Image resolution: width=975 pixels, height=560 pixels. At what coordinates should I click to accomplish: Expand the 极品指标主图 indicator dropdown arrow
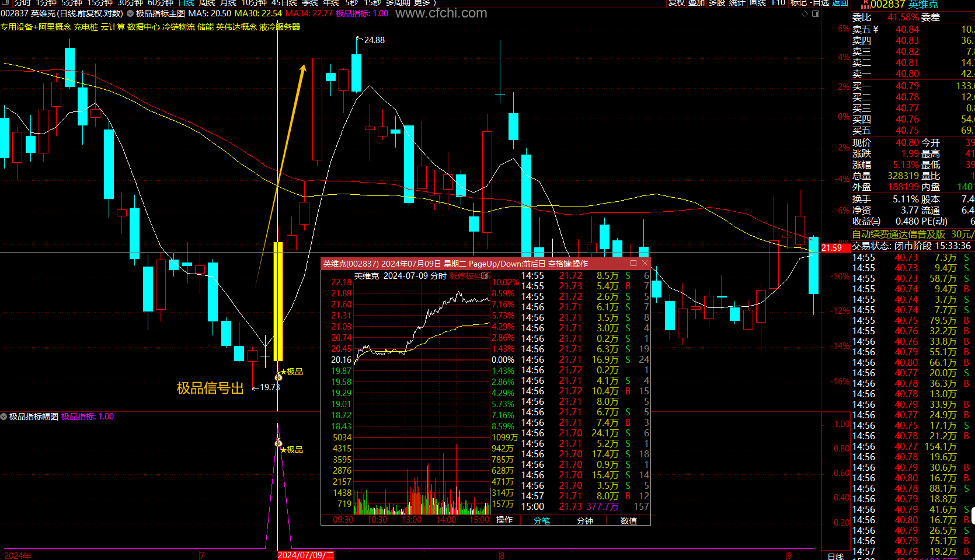click(130, 13)
